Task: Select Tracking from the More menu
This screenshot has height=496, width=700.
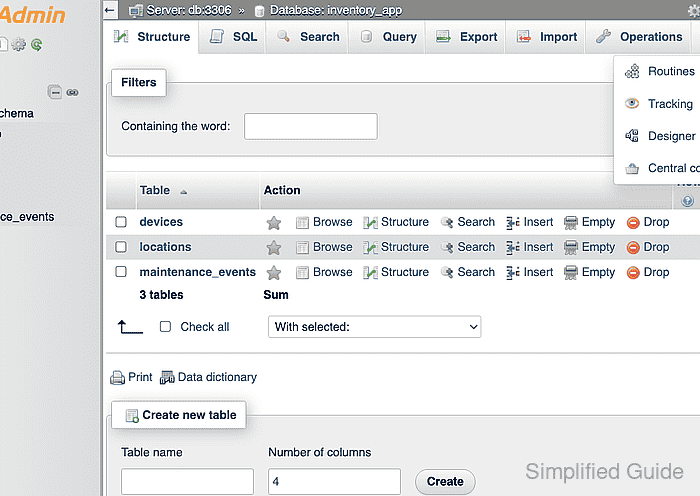Action: point(659,104)
